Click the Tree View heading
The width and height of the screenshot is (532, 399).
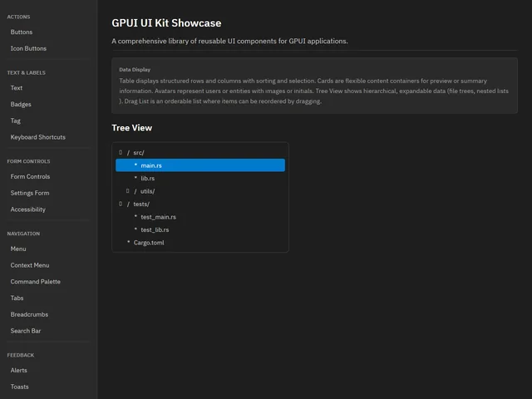click(x=131, y=128)
